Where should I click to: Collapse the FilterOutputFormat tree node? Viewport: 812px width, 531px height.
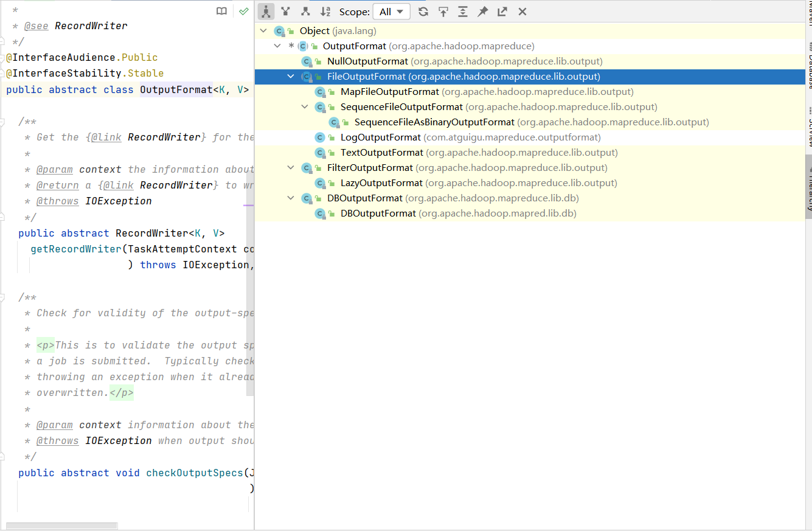coord(291,168)
